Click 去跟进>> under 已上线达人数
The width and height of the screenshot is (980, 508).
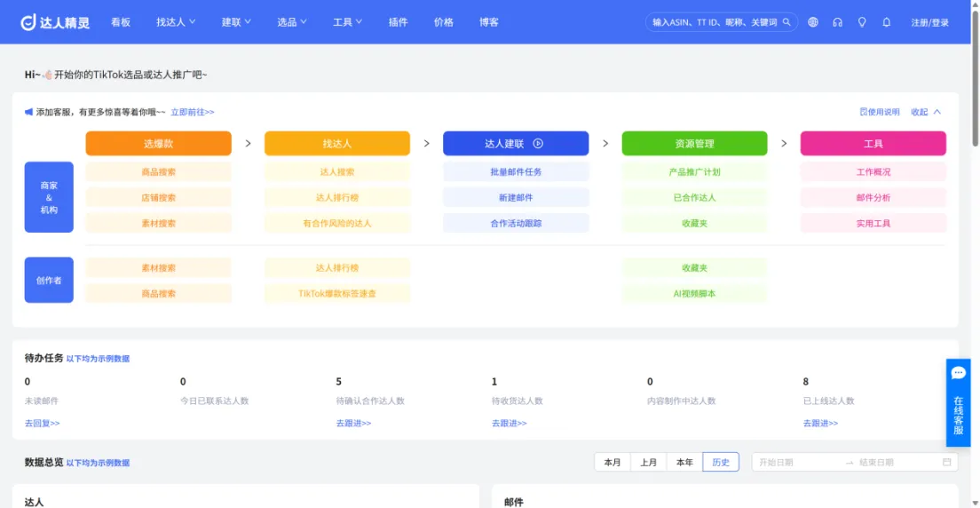[820, 424]
